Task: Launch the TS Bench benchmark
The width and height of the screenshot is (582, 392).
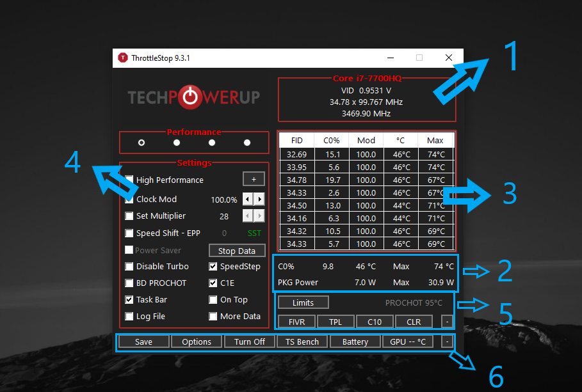Action: tap(302, 341)
